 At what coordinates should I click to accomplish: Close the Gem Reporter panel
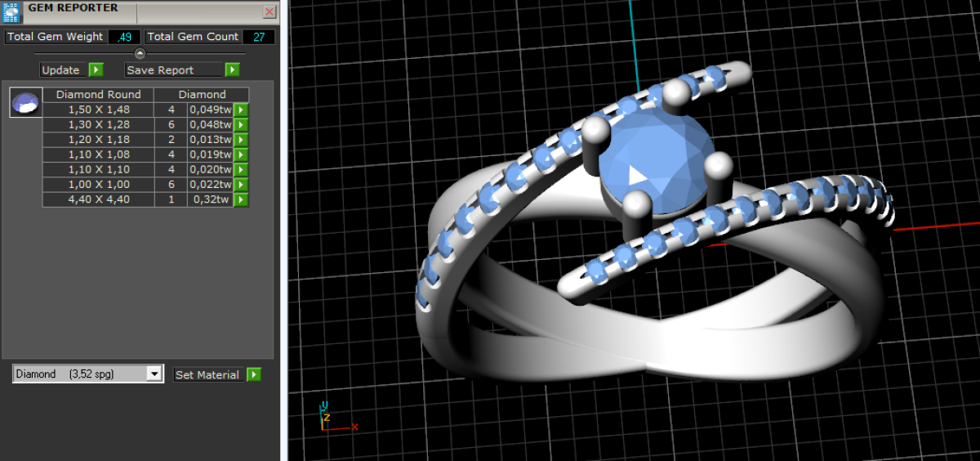click(269, 11)
